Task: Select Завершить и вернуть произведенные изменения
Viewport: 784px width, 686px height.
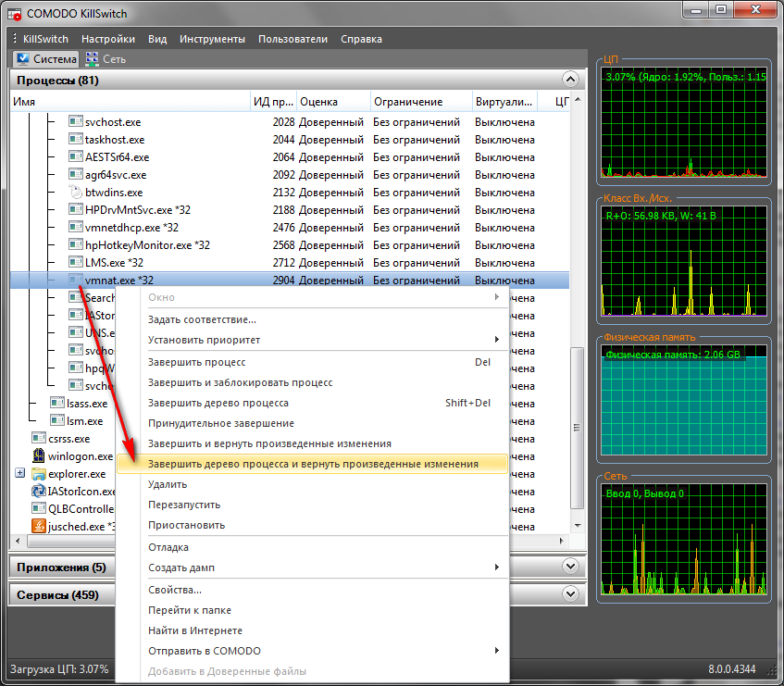Action: (313, 443)
